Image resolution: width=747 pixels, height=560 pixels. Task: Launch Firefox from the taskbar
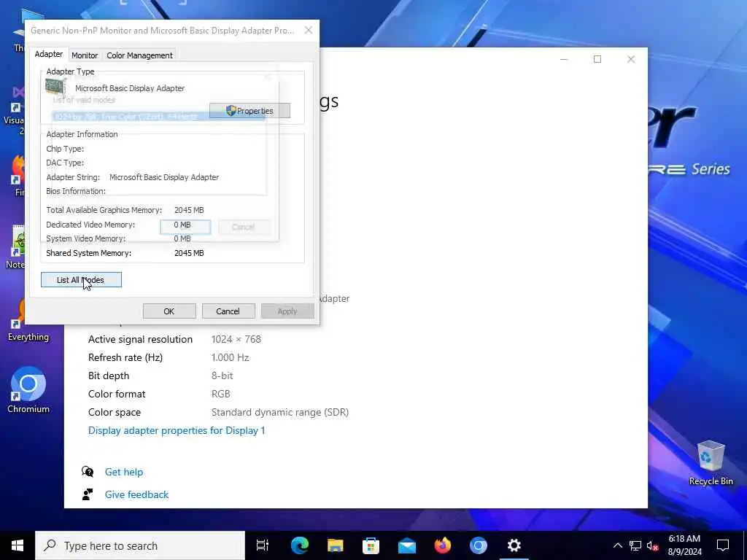[443, 545]
